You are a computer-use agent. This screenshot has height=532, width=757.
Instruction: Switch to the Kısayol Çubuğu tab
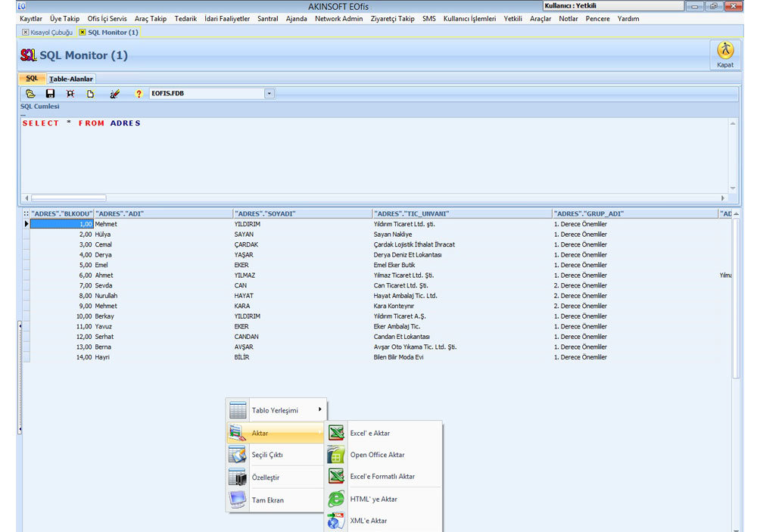51,33
